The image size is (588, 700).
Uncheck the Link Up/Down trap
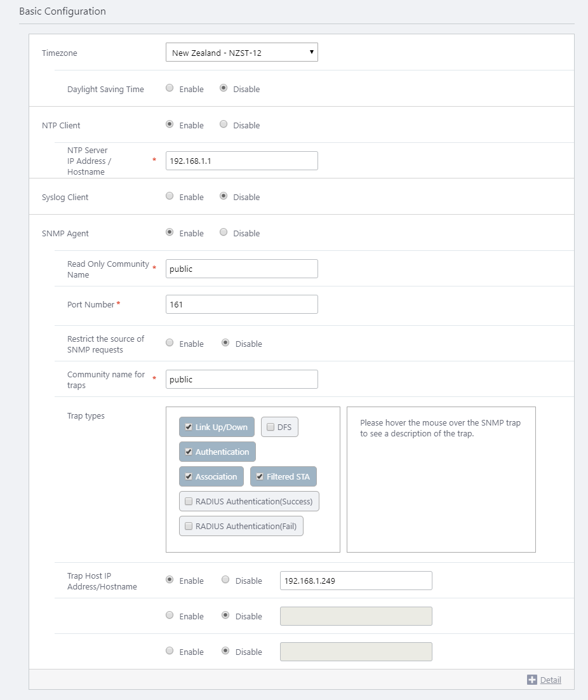[x=189, y=427]
